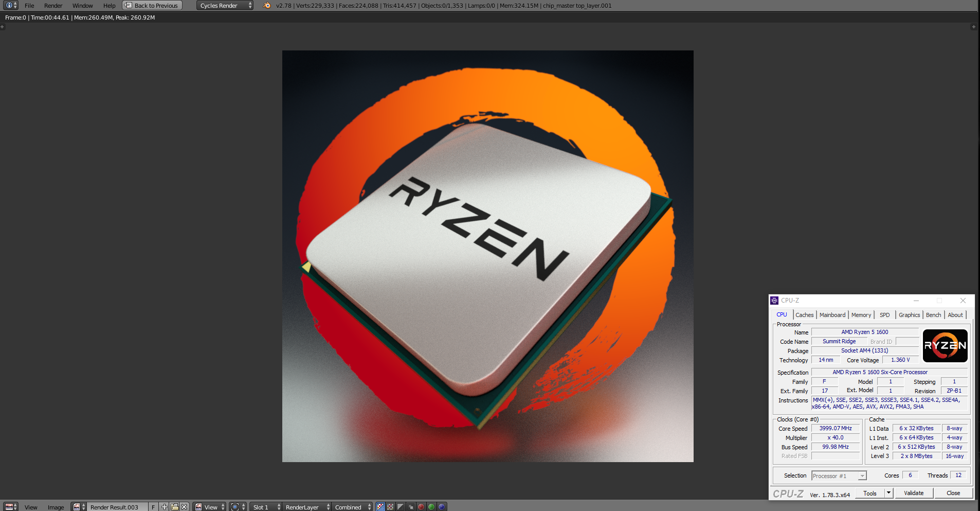This screenshot has height=511, width=980.
Task: Open the image editor type selector icon
Action: [x=11, y=507]
